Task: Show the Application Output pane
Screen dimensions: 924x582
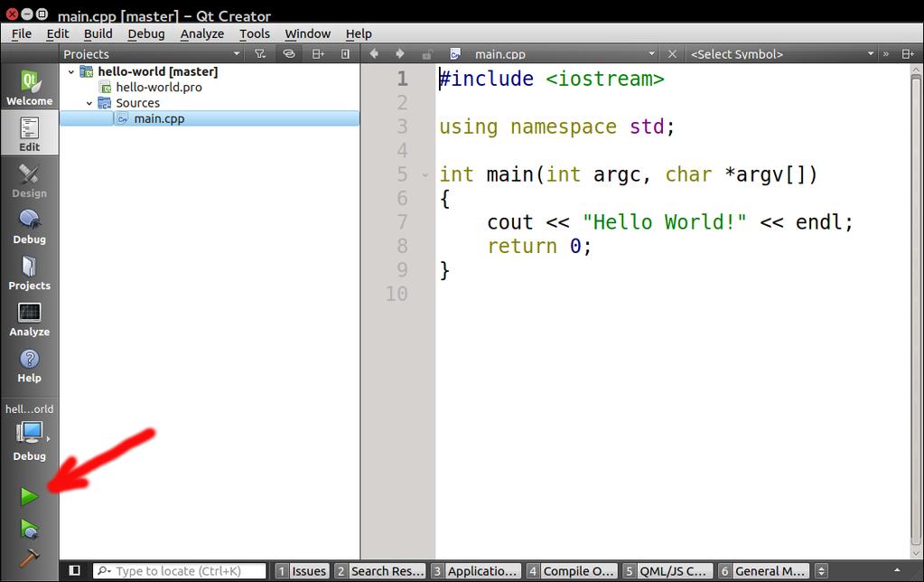Action: (476, 571)
